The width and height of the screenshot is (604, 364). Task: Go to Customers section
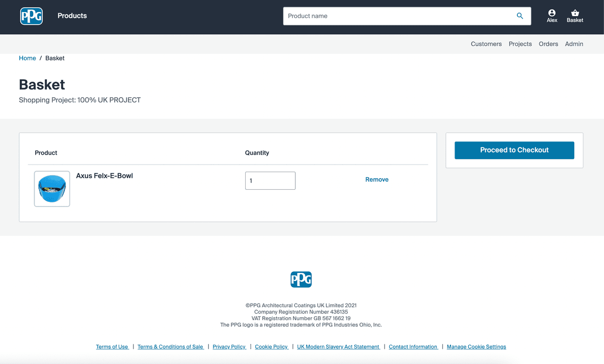click(x=486, y=44)
